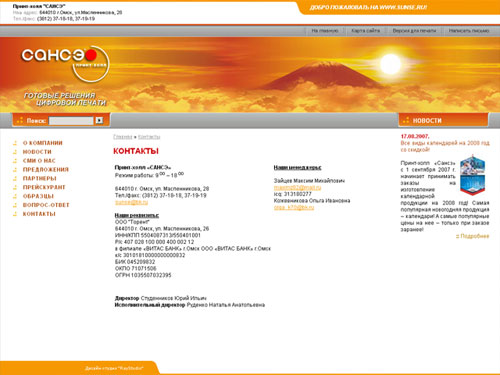Open the НОВОСТИ sidebar menu item
The height and width of the screenshot is (375, 500).
37,152
